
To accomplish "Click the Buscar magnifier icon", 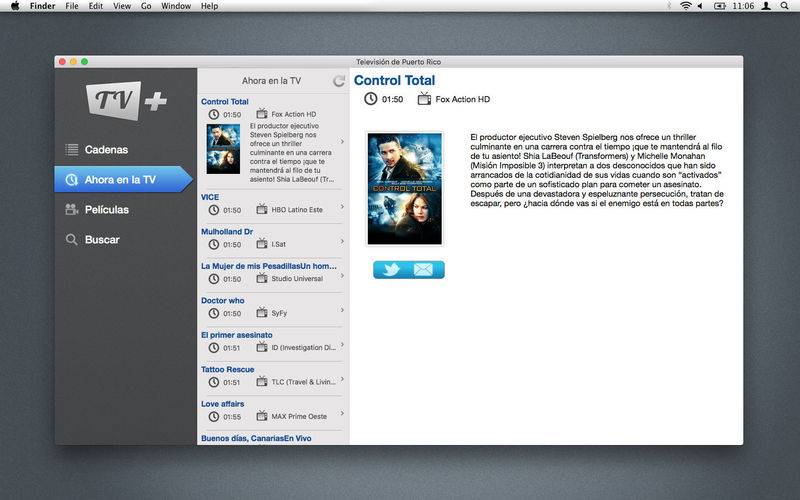I will [x=72, y=239].
